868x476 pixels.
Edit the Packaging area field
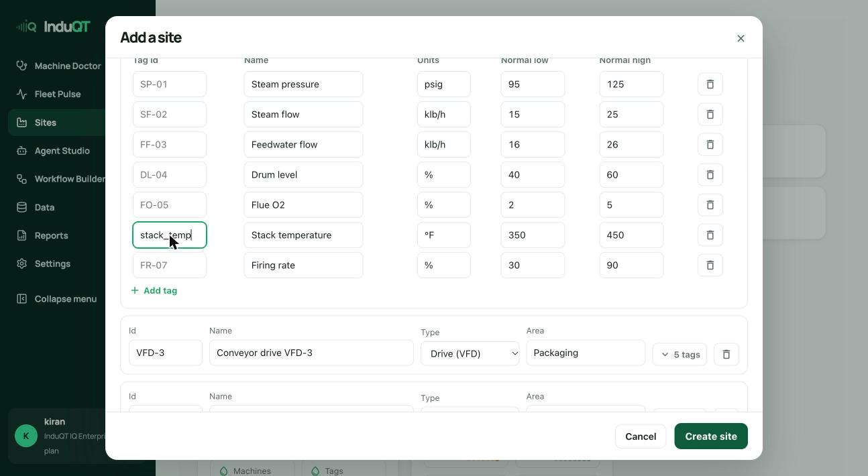click(586, 353)
